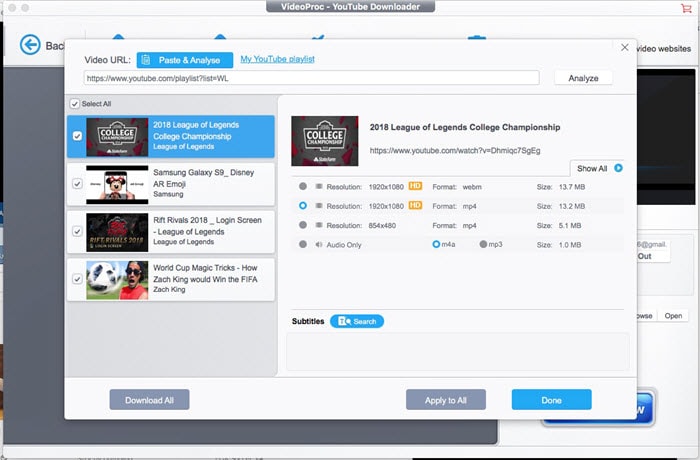The height and width of the screenshot is (460, 700).
Task: Click the Subtitles Search button
Action: pyautogui.click(x=357, y=321)
